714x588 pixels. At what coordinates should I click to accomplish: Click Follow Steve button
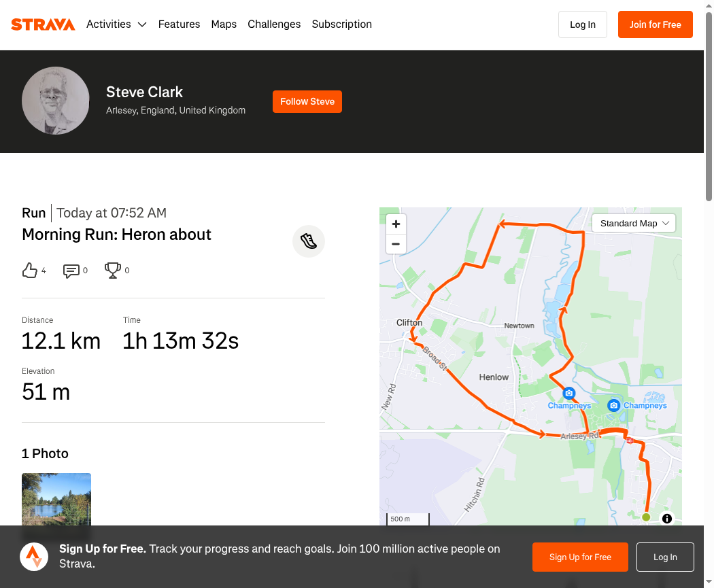coord(307,101)
